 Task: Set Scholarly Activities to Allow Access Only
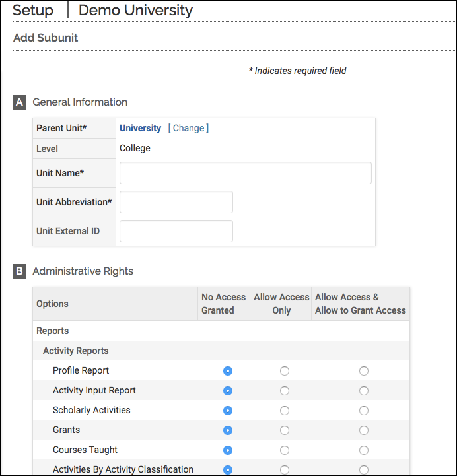pos(284,411)
